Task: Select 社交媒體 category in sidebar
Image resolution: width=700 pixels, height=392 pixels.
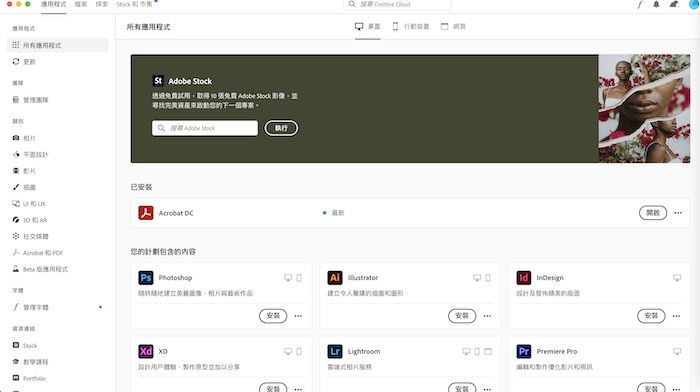Action: point(30,236)
